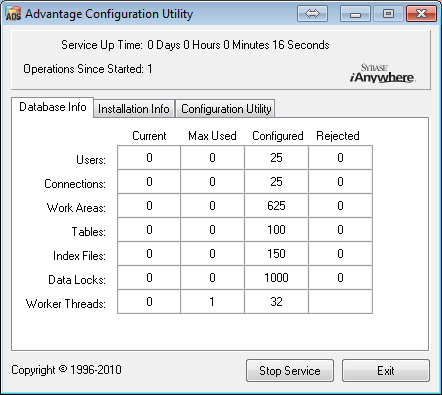Click the Tables Current cell

pos(149,230)
